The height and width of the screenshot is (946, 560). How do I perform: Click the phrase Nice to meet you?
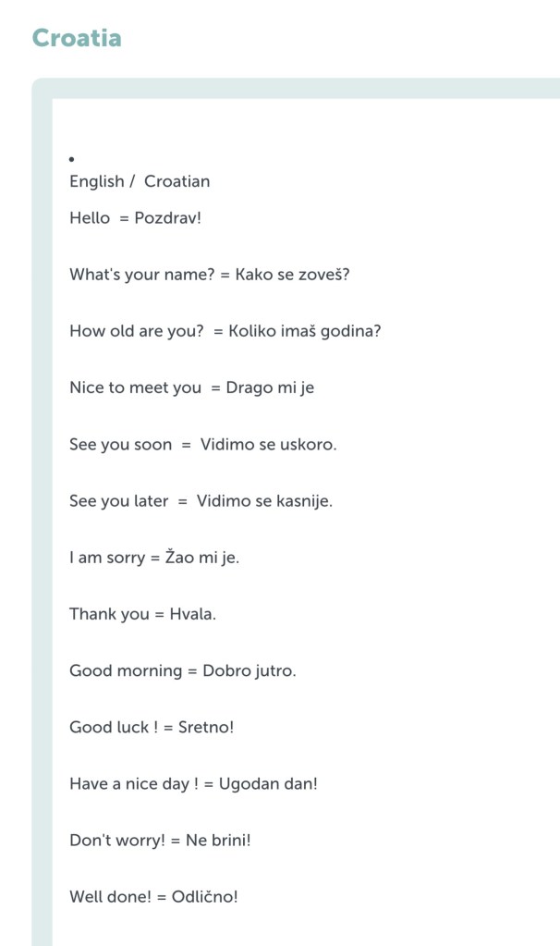pyautogui.click(x=135, y=387)
